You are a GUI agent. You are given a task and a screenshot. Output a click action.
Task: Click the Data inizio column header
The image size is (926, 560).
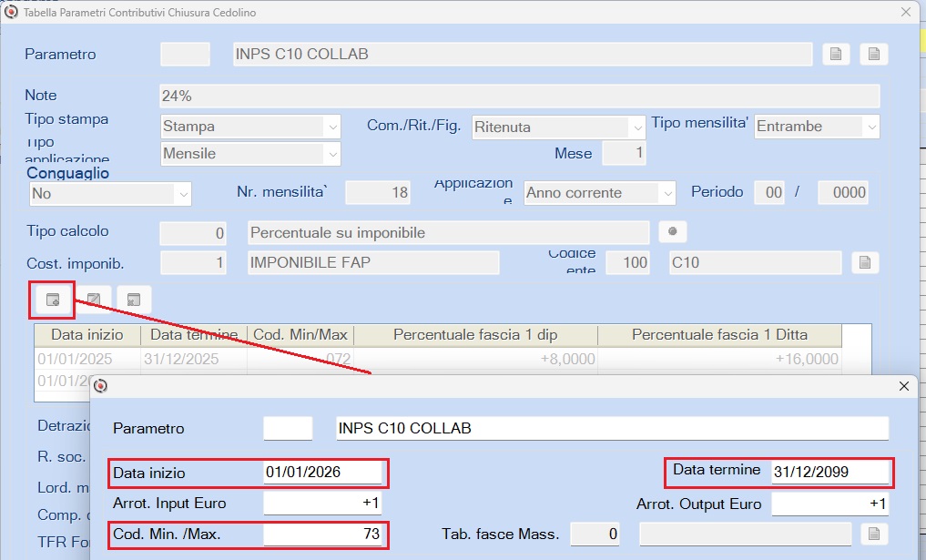click(87, 335)
